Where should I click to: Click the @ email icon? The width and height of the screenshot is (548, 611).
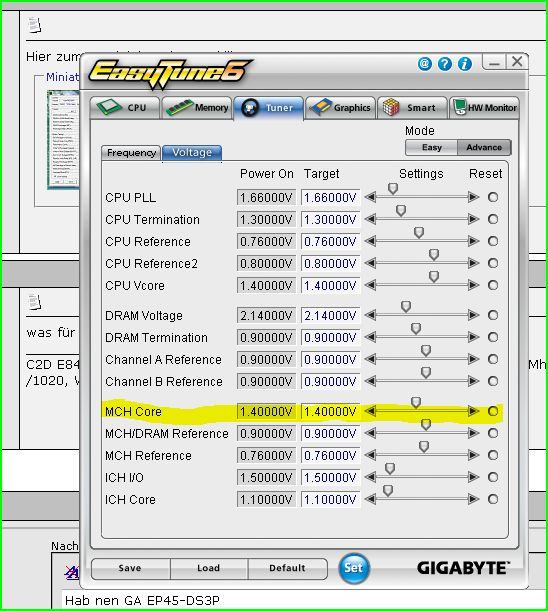tap(425, 64)
